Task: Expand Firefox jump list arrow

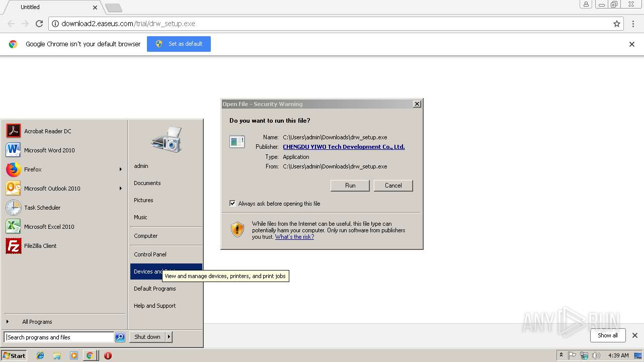Action: coord(120,169)
